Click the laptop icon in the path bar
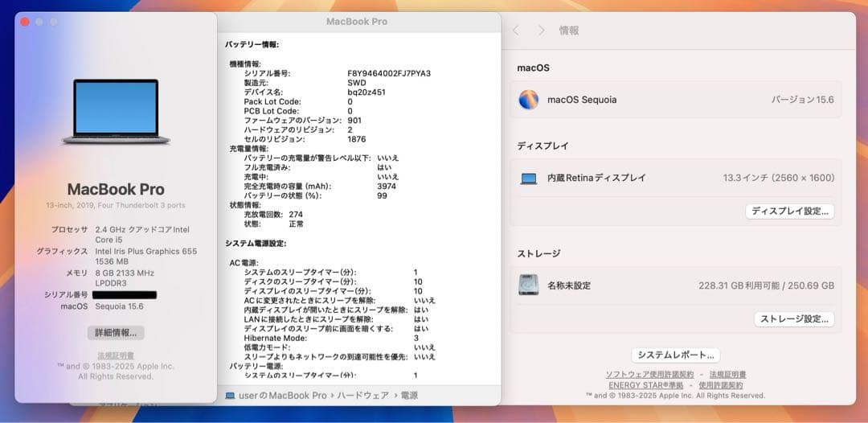 coord(231,396)
